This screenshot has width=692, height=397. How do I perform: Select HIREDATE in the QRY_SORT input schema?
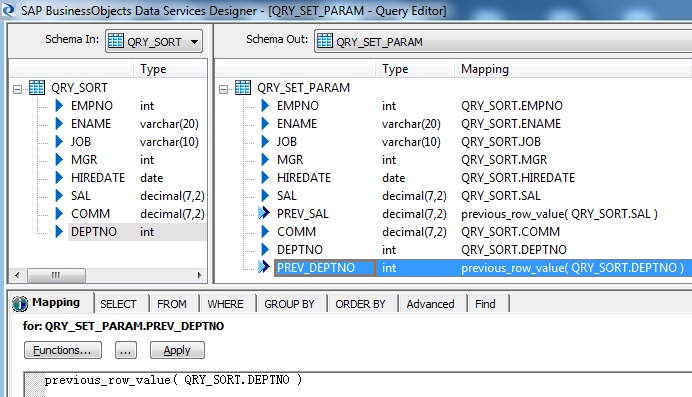[x=98, y=177]
